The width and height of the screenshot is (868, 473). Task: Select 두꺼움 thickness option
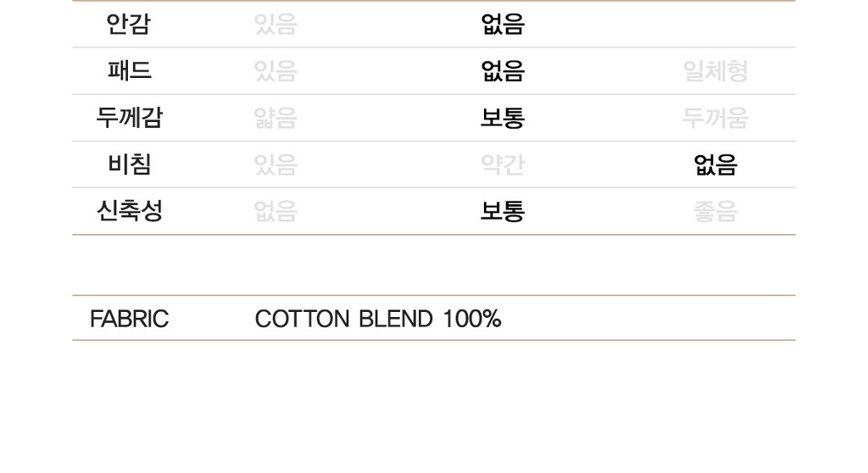click(x=715, y=118)
